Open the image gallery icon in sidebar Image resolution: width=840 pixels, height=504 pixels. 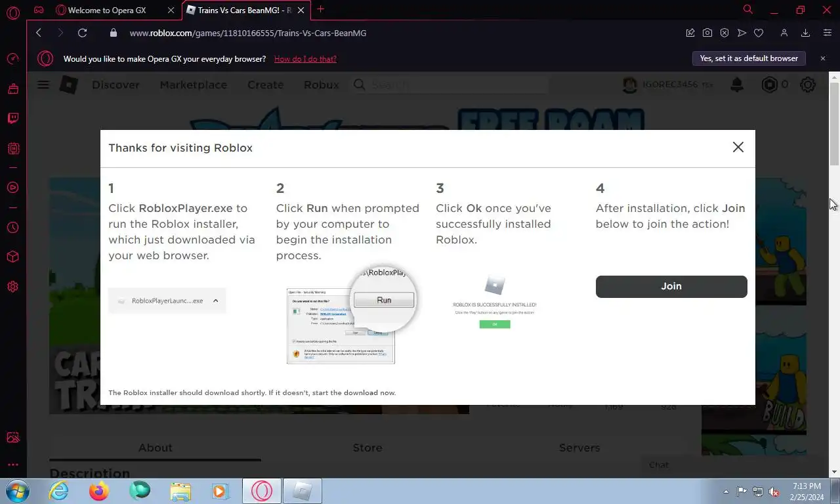tap(12, 438)
